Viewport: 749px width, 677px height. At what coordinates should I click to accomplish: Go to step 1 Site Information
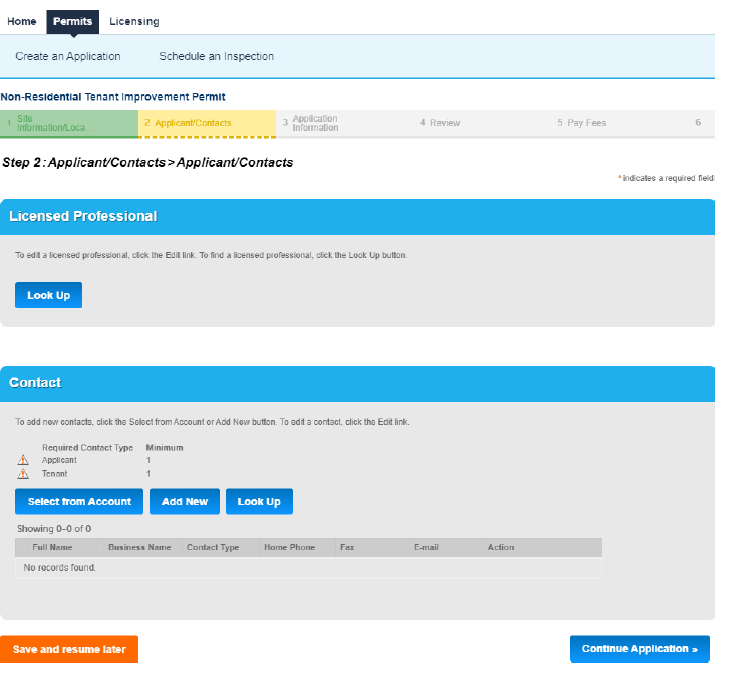pos(69,123)
